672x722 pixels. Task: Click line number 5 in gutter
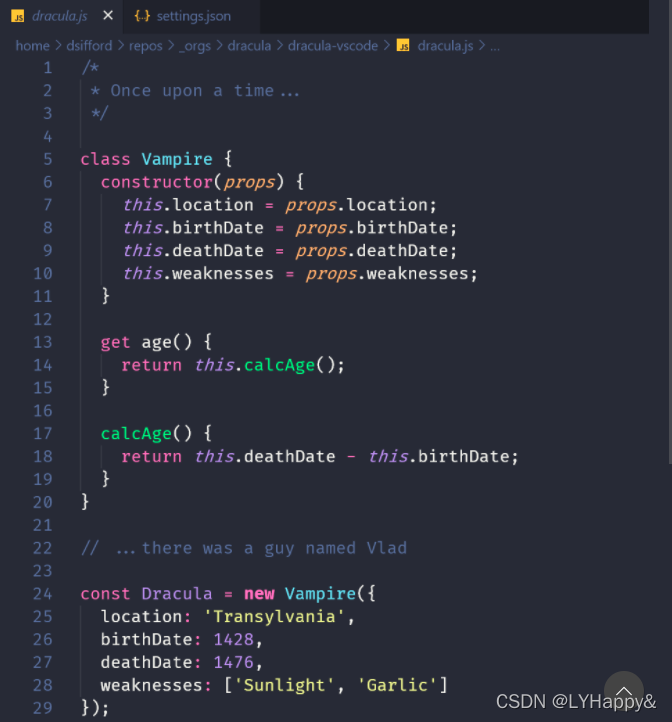click(47, 159)
